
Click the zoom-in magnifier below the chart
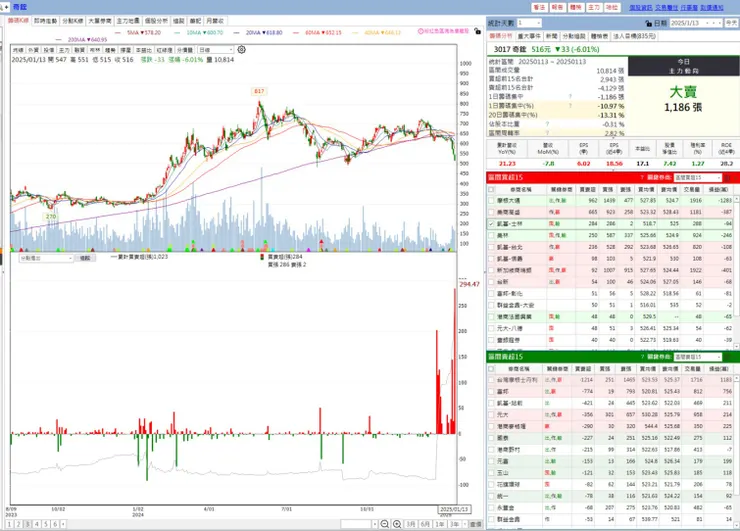[397, 524]
